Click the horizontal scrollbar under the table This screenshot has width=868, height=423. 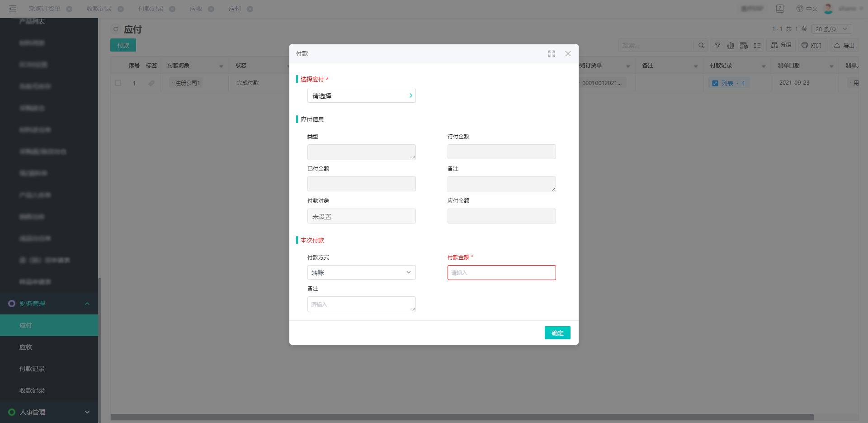[462, 417]
